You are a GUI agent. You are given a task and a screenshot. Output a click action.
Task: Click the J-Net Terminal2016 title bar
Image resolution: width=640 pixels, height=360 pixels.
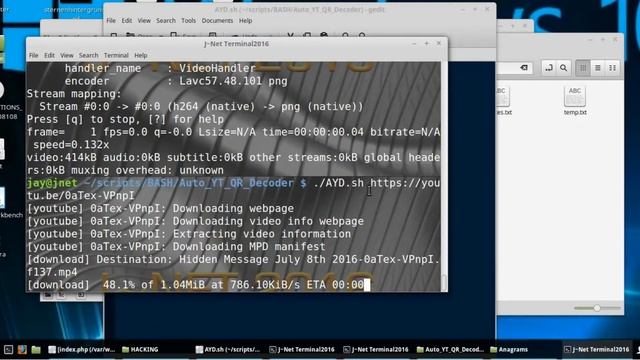pos(236,43)
